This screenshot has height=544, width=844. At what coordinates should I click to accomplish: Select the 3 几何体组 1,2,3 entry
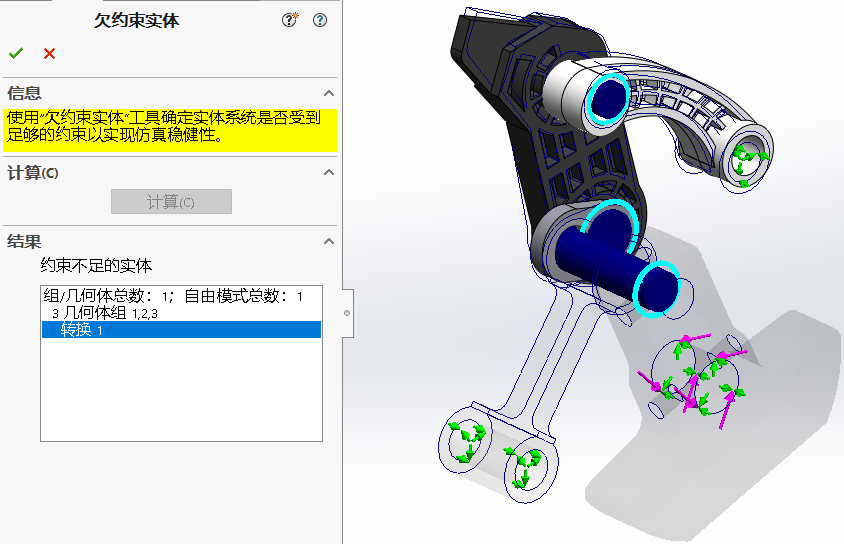pyautogui.click(x=104, y=313)
